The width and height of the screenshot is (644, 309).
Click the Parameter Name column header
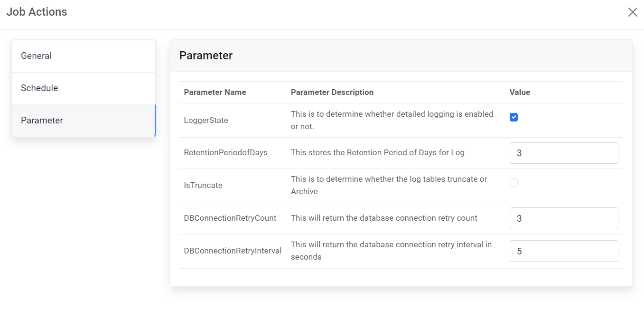[215, 92]
